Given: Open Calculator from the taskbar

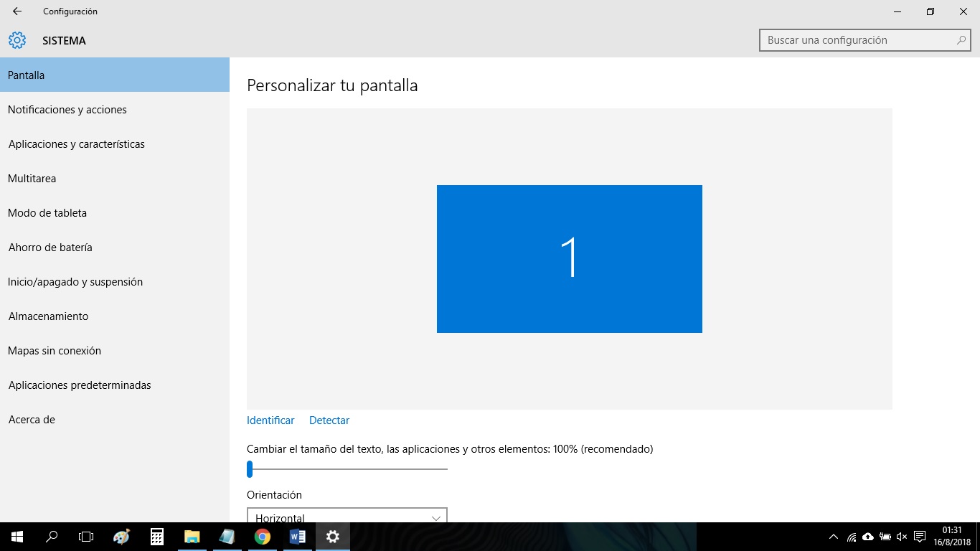Looking at the screenshot, I should (x=157, y=537).
